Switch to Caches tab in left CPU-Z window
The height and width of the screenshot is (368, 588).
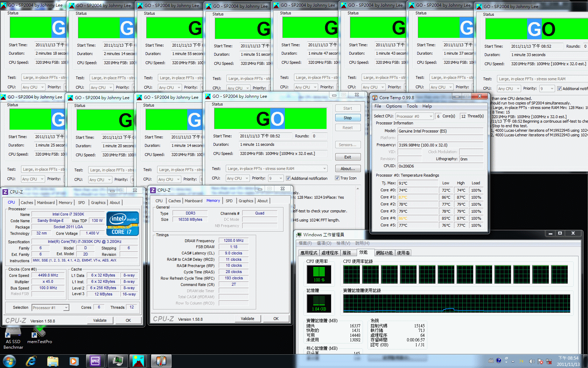pyautogui.click(x=27, y=203)
